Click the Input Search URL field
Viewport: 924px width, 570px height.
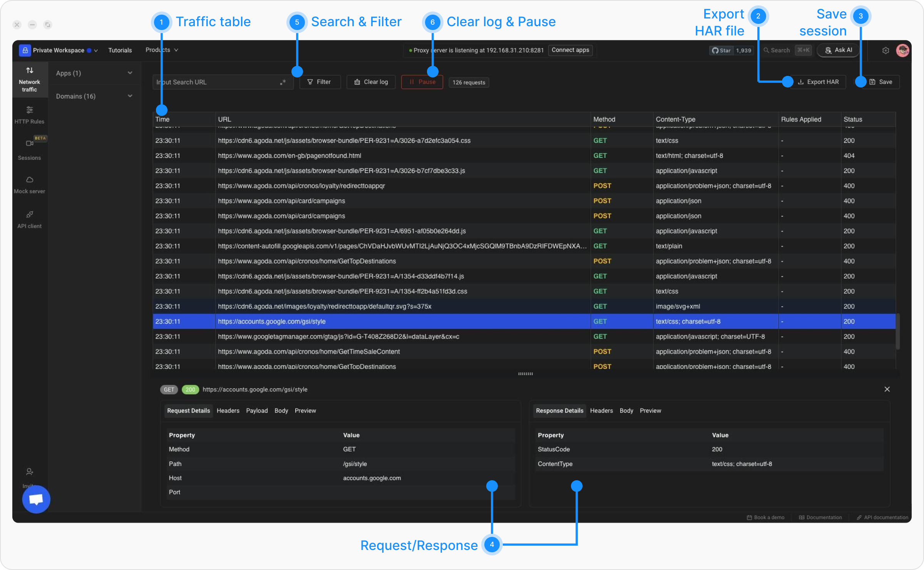coord(216,82)
